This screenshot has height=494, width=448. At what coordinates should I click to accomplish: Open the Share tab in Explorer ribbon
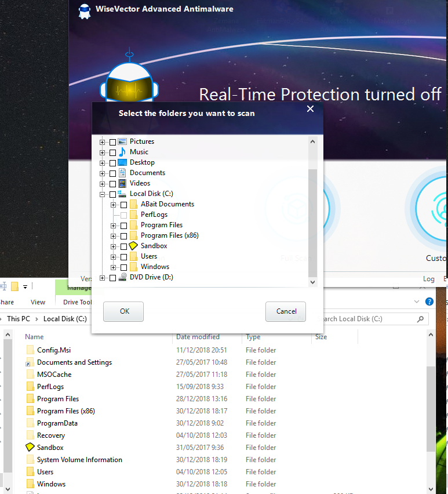point(7,302)
